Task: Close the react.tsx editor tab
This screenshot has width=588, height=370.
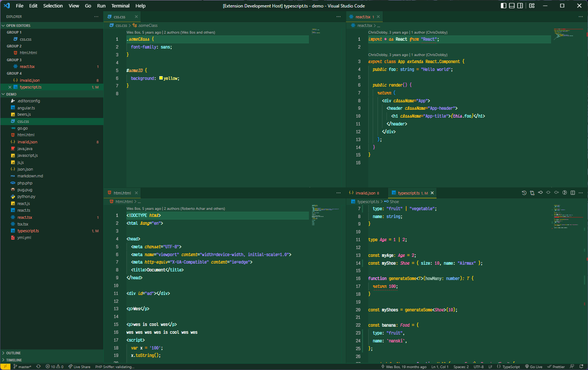Action: click(x=378, y=17)
